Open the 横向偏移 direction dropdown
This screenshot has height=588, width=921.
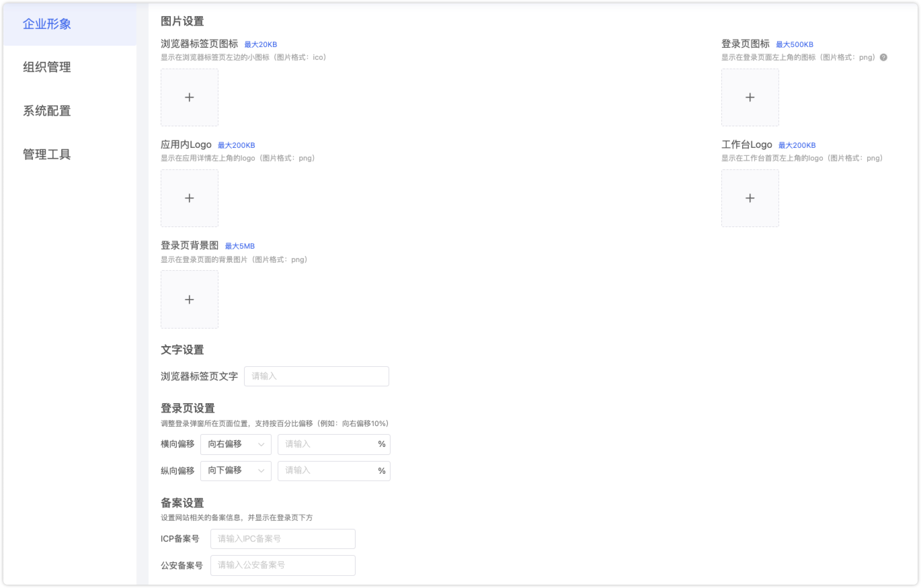point(235,444)
